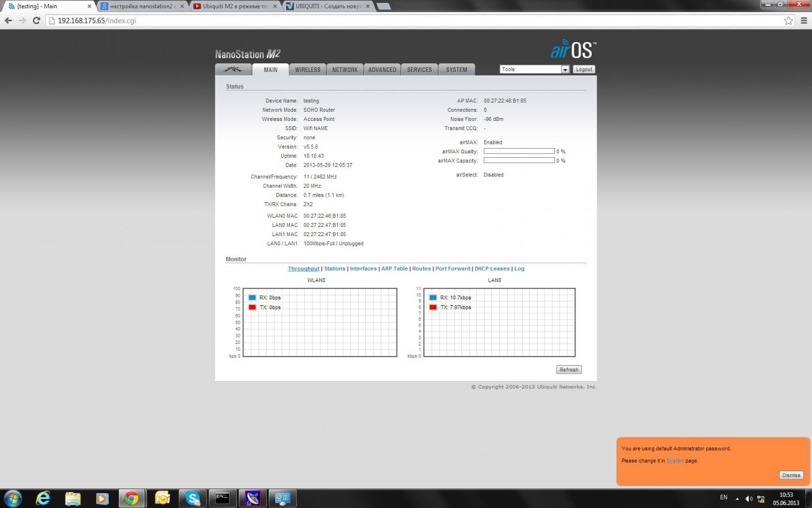The width and height of the screenshot is (812, 508).
Task: Click the network tray icon
Action: pos(761,499)
